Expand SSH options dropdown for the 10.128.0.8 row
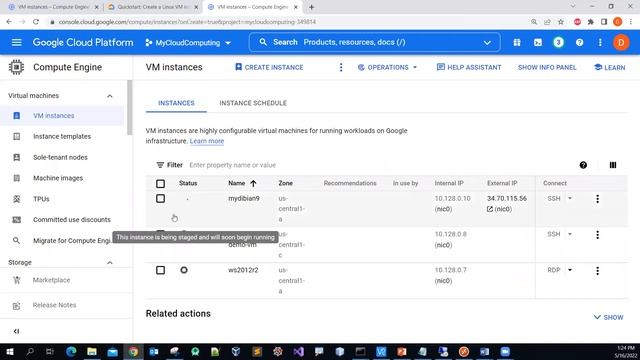Image resolution: width=640 pixels, height=360 pixels. 570,234
